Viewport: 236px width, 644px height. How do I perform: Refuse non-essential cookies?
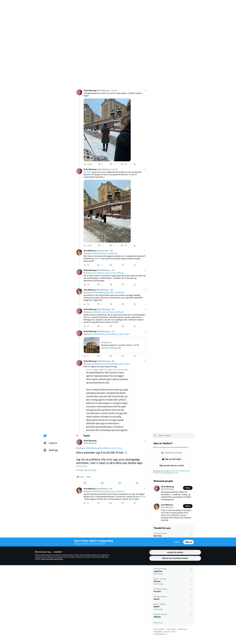(x=175, y=558)
